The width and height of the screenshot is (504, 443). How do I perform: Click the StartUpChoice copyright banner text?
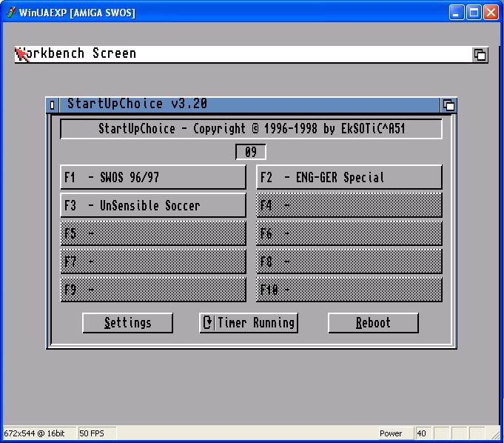click(x=252, y=129)
